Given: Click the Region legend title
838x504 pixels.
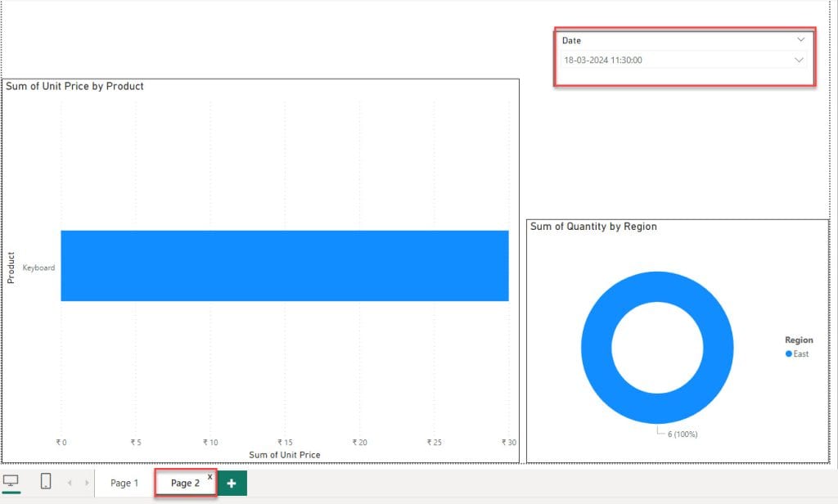Looking at the screenshot, I should click(799, 340).
